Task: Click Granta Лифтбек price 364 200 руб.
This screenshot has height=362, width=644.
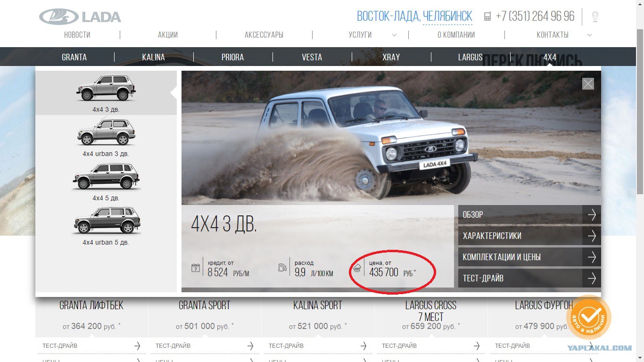Action: coord(91,326)
